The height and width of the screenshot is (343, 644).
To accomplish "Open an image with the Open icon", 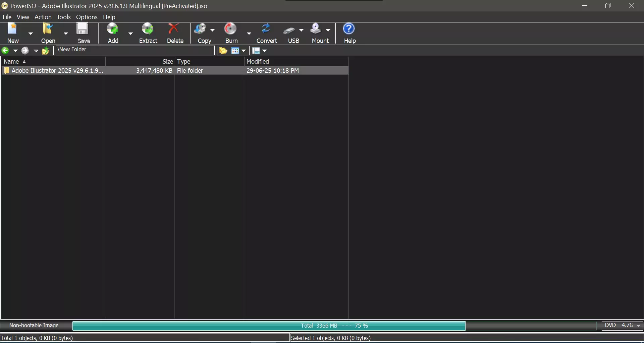I will click(48, 29).
